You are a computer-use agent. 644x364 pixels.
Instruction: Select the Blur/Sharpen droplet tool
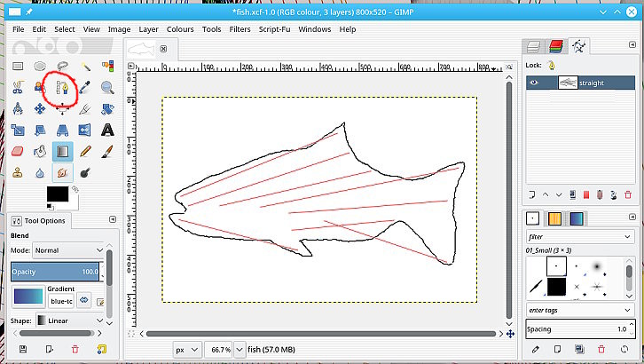tap(40, 173)
